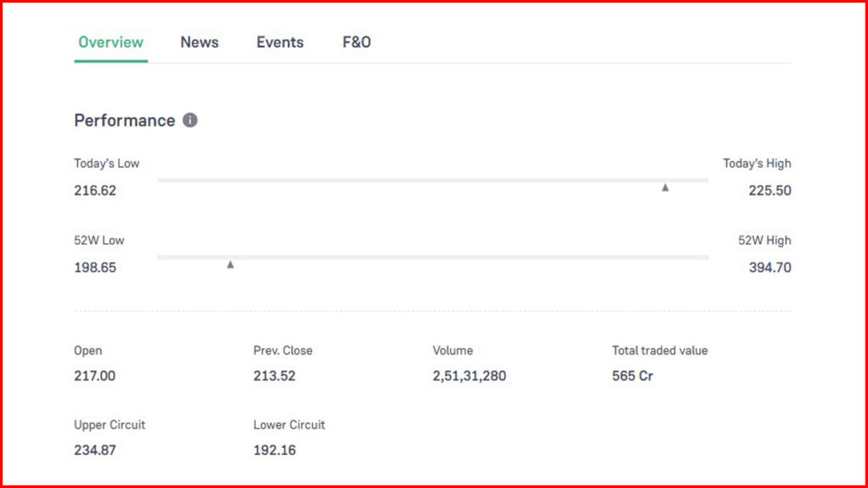Viewport: 868px width, 488px height.
Task: Click the 52W Low label
Action: [x=99, y=240]
